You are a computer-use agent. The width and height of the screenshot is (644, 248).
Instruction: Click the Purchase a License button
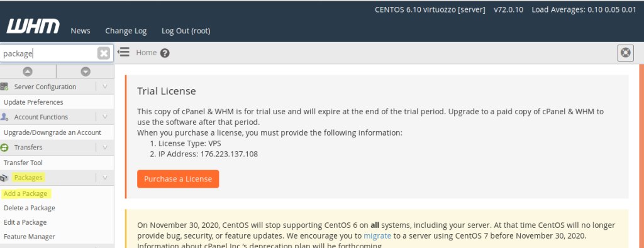[x=178, y=179]
